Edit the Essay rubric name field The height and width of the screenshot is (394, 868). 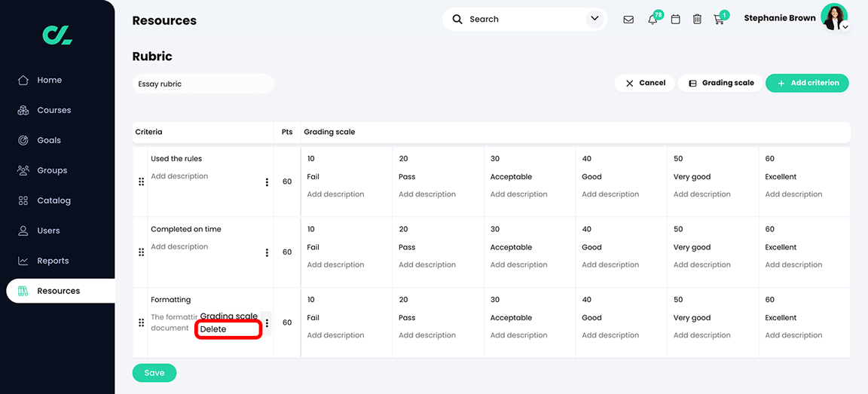(203, 84)
